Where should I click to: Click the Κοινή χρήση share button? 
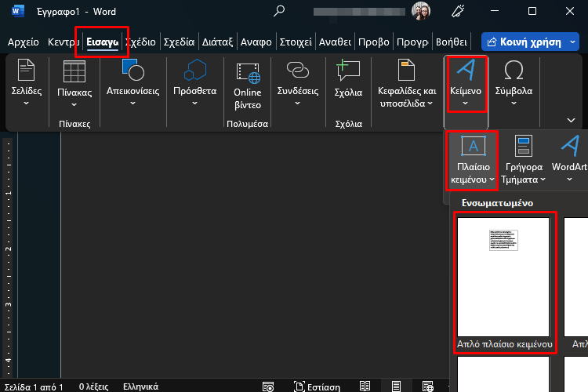coord(524,42)
